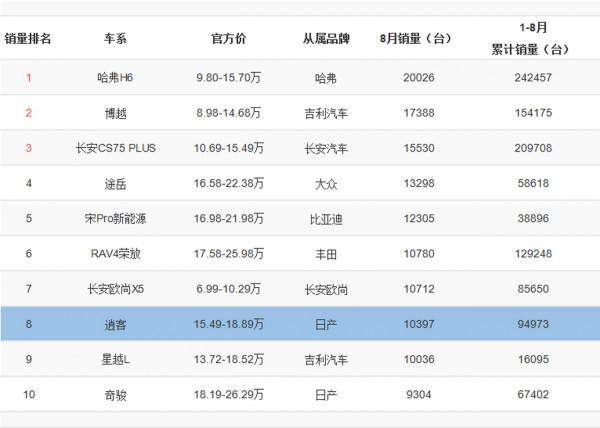The height and width of the screenshot is (428, 600).
Task: Click the 从属品牌 column header
Action: 325,39
